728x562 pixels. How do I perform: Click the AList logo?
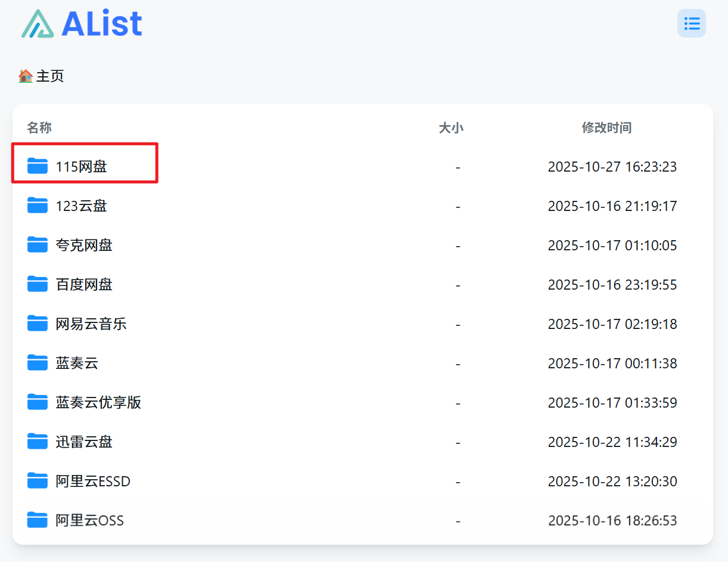point(82,24)
